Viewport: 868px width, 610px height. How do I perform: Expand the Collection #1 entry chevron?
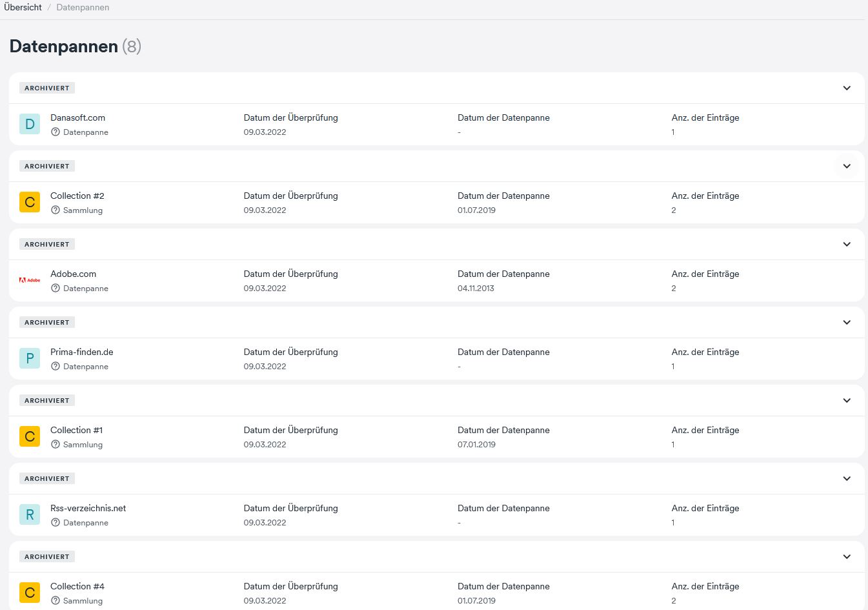point(847,400)
